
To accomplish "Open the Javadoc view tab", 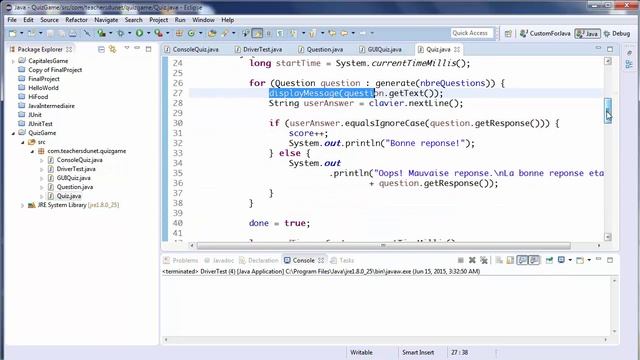I will 219,260.
